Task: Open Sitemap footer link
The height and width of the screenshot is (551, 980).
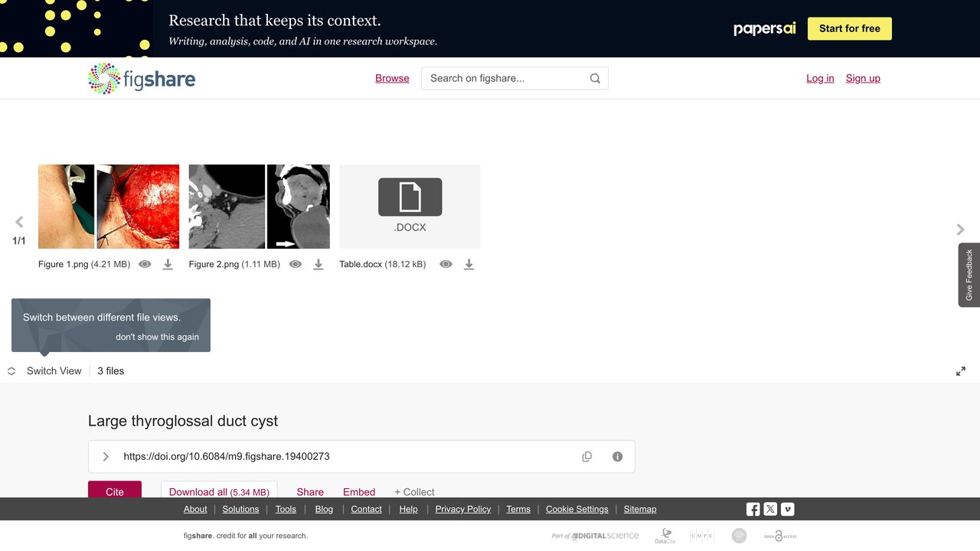Action: click(640, 509)
